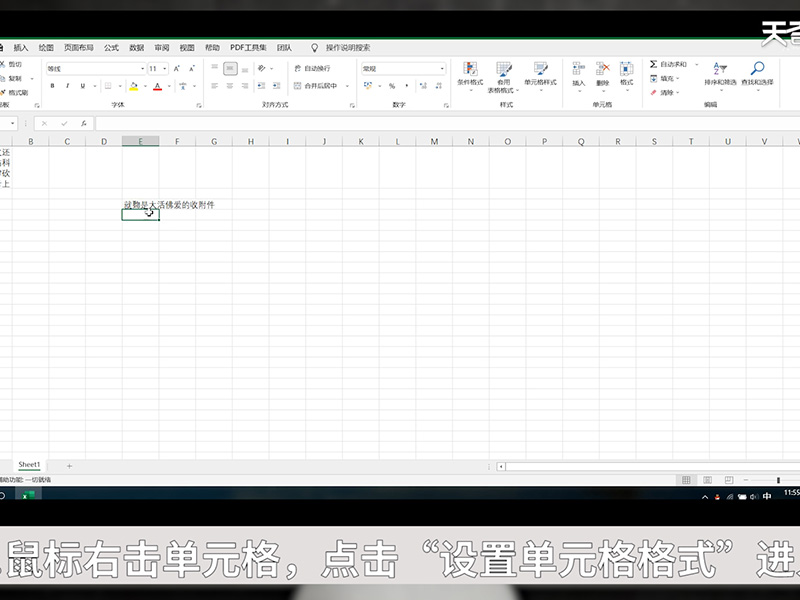
Task: Open Format as Table (套用表格格式)
Action: tap(504, 78)
